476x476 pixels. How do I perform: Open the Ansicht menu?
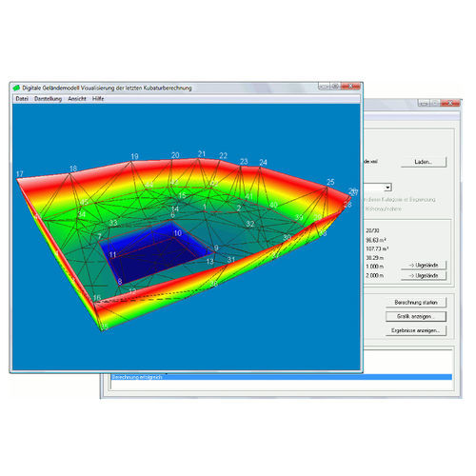point(77,99)
